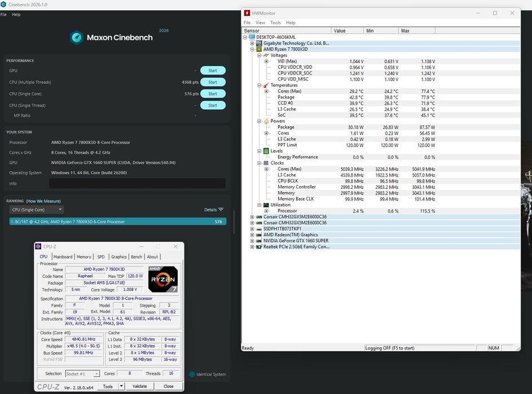Click the Cinebench ranking list scrollbar
532x394 pixels.
point(234,222)
